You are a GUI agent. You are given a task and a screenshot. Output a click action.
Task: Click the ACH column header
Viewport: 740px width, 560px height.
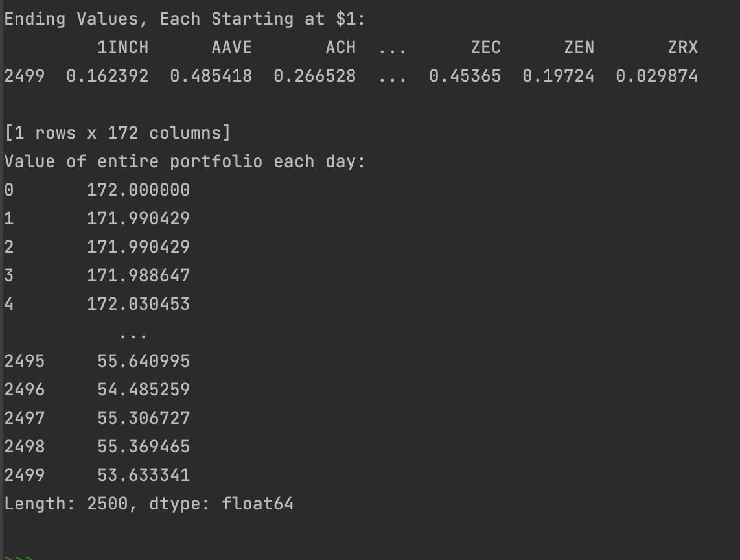pos(340,47)
